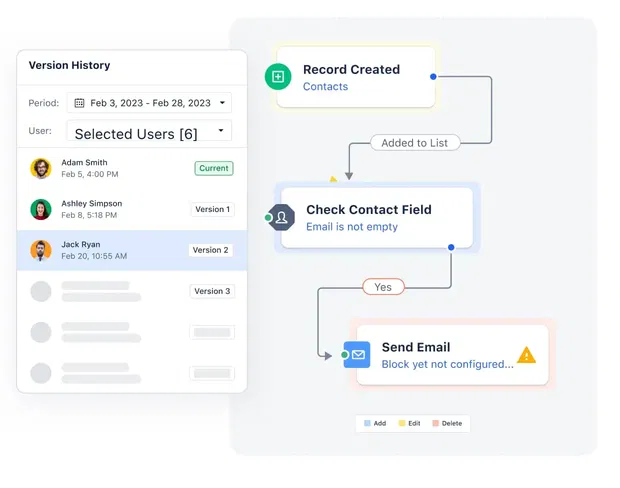Click the User dropdown arrow
This screenshot has height=488, width=620.
click(x=221, y=130)
